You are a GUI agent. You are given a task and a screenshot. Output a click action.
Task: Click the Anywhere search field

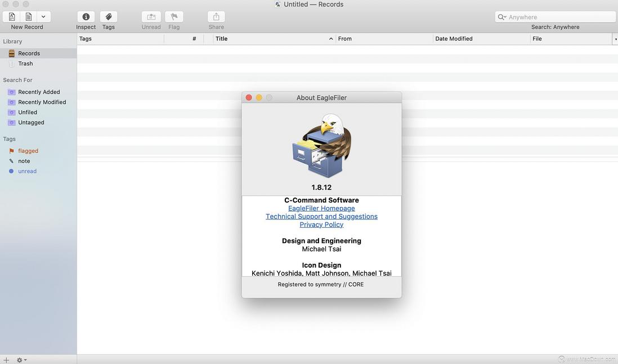(x=555, y=17)
